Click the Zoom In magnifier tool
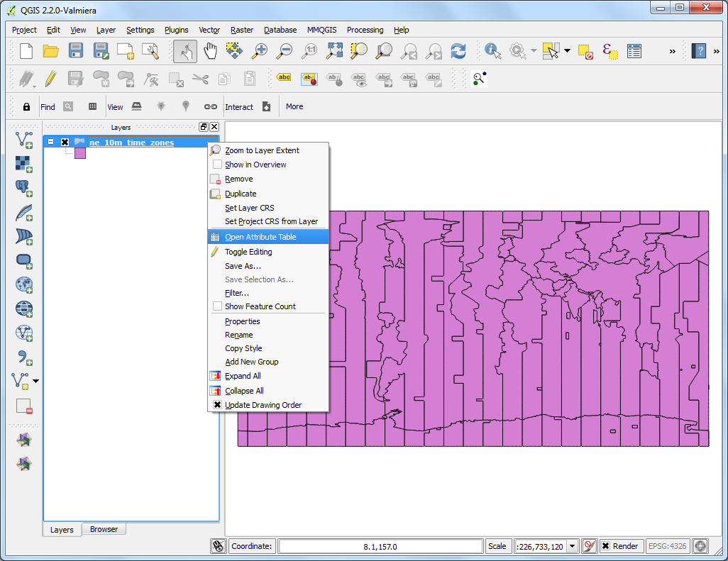 coord(260,51)
